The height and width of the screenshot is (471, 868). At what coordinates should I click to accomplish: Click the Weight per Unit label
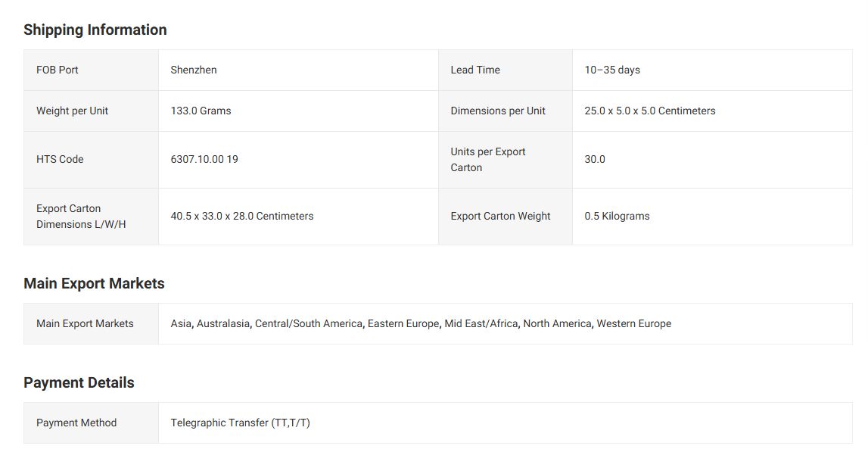click(x=72, y=111)
